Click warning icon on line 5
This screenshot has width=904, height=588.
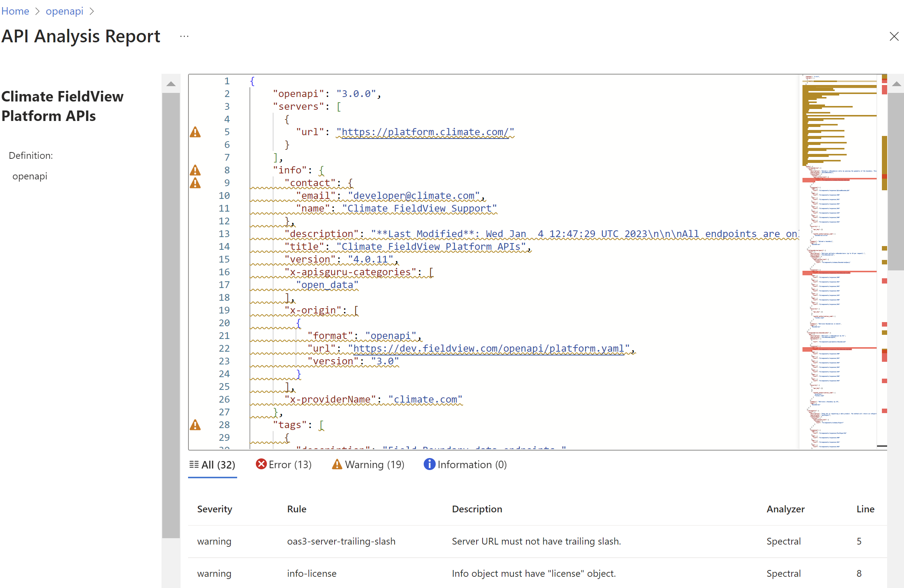point(195,132)
